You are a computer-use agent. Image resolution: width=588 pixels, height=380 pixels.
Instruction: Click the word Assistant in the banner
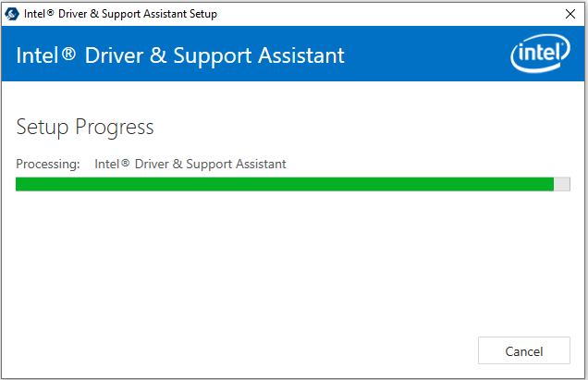coord(301,55)
